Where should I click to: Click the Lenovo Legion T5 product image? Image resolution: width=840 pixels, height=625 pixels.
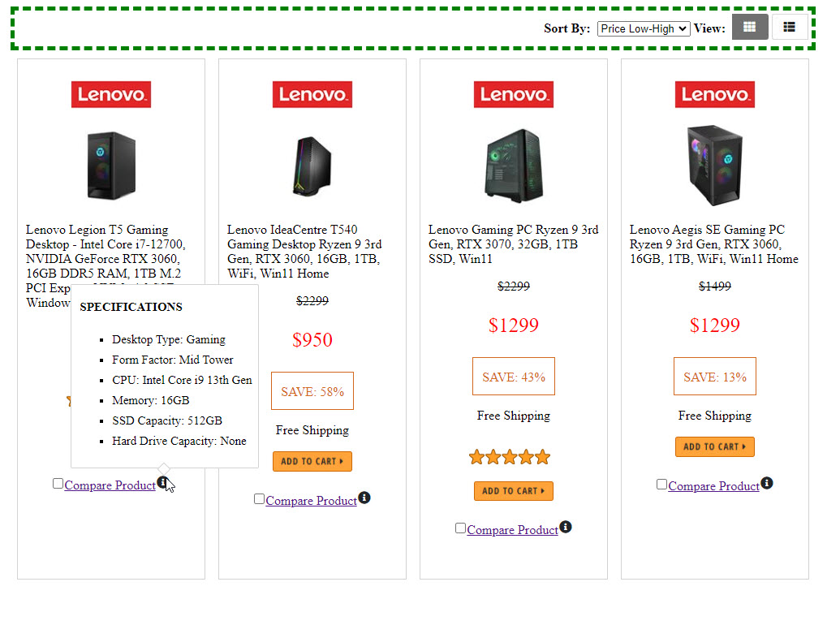[111, 166]
